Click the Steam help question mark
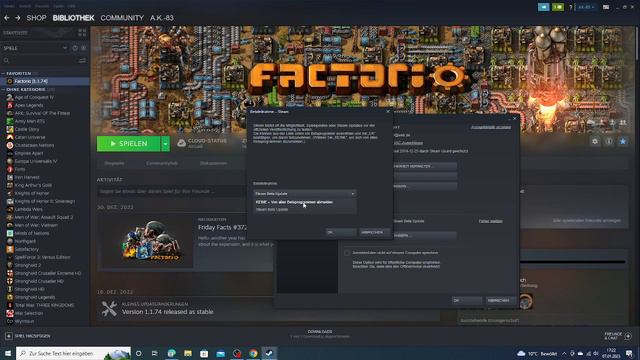 click(570, 7)
